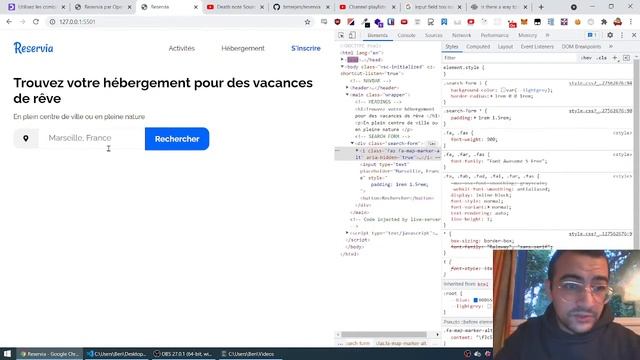This screenshot has width=640, height=360.
Task: Expand the header element node
Action: (347, 87)
